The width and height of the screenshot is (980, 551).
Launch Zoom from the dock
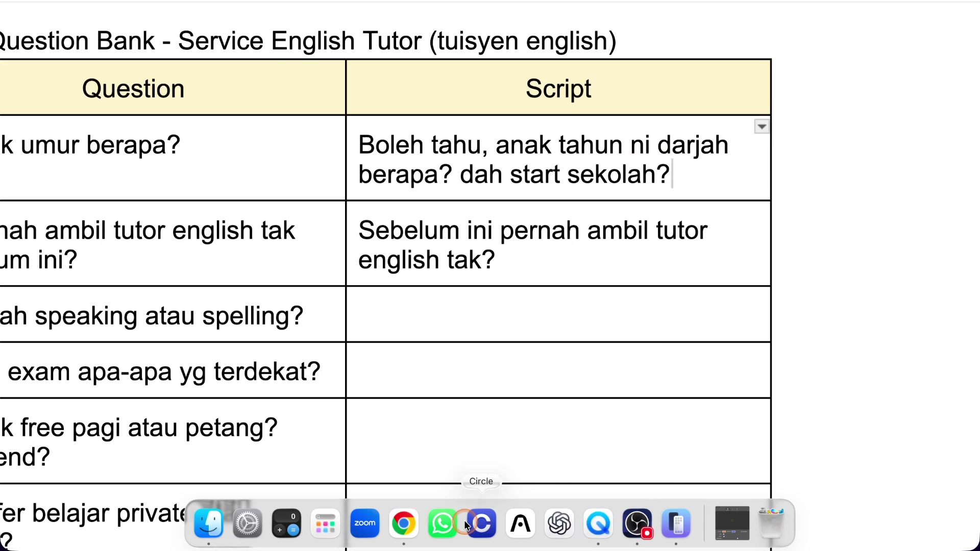pyautogui.click(x=365, y=523)
